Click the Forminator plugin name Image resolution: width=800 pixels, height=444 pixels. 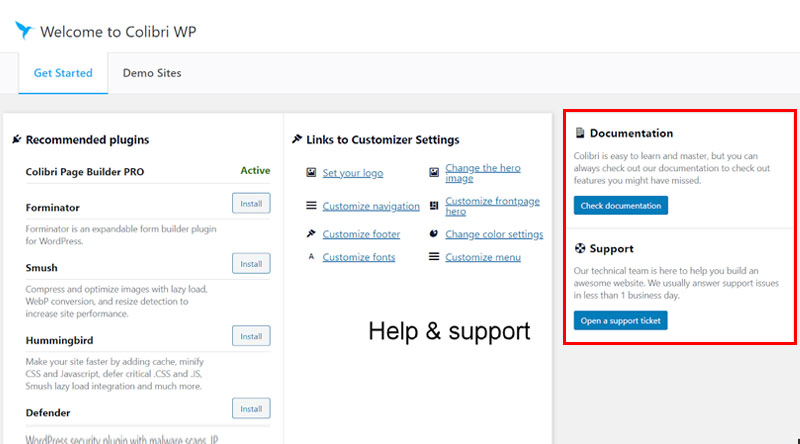click(53, 208)
